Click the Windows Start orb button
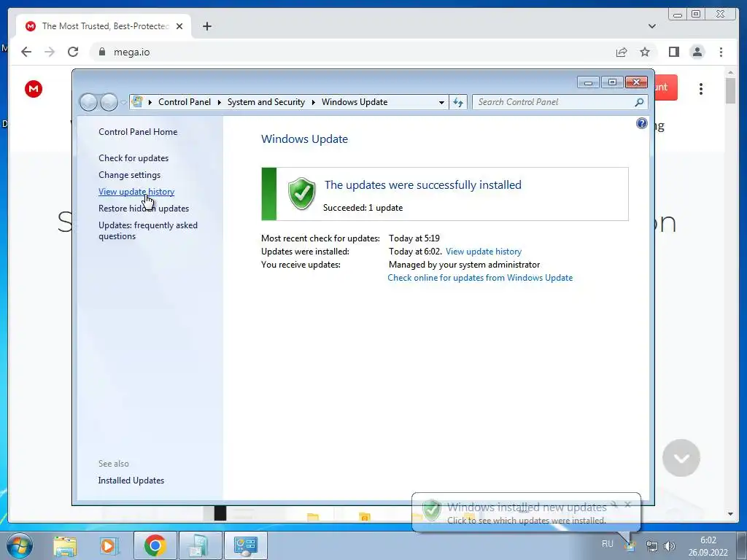This screenshot has height=560, width=747. 20,545
